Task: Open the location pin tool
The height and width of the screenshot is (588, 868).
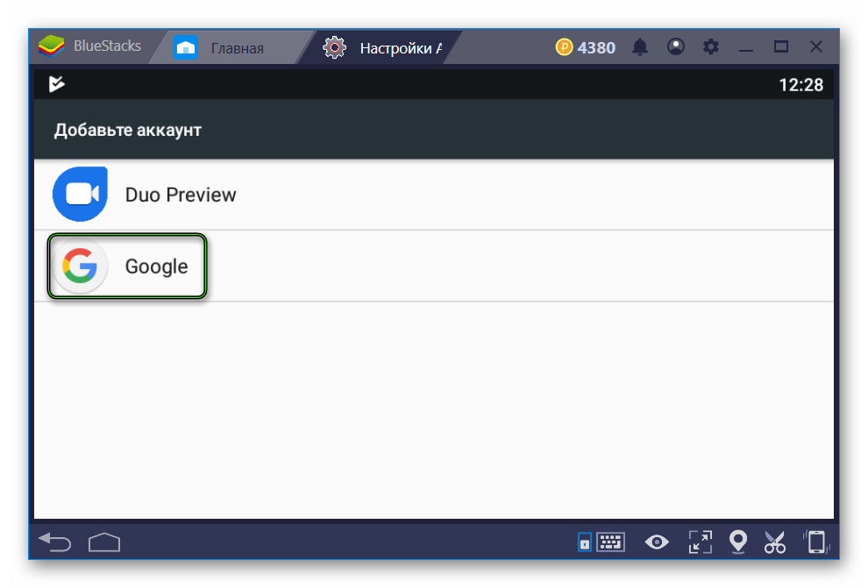Action: click(738, 542)
